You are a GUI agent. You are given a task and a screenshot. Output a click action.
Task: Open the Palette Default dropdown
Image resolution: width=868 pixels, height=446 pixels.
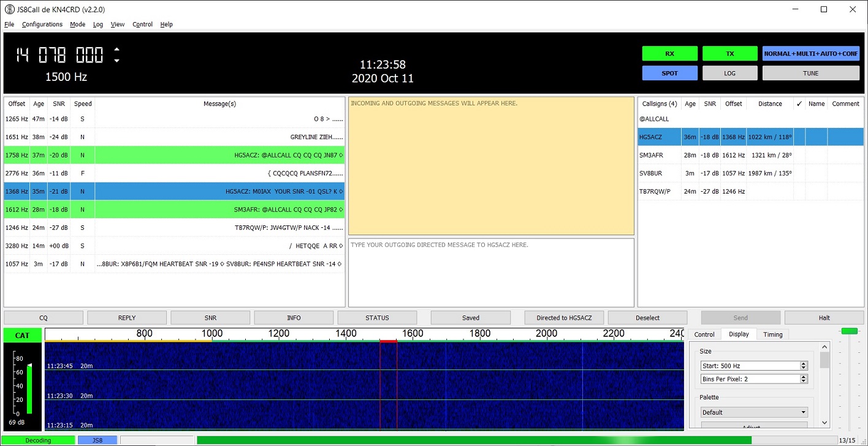754,412
